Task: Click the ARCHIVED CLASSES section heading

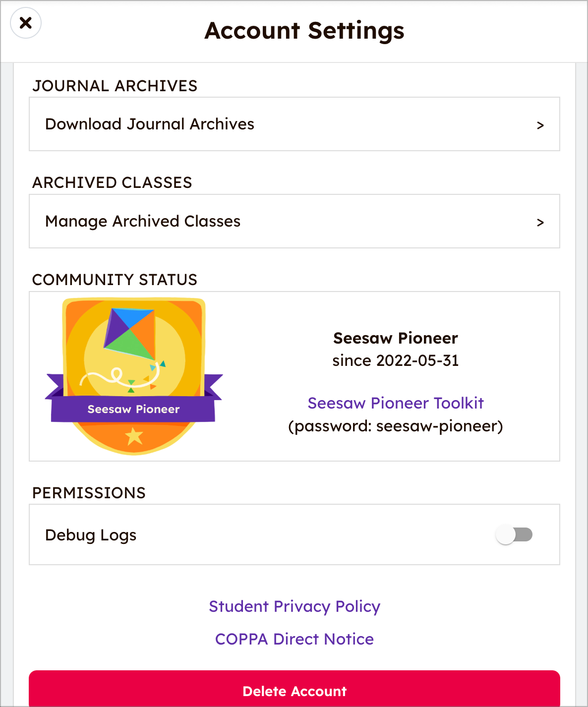Action: point(112,182)
